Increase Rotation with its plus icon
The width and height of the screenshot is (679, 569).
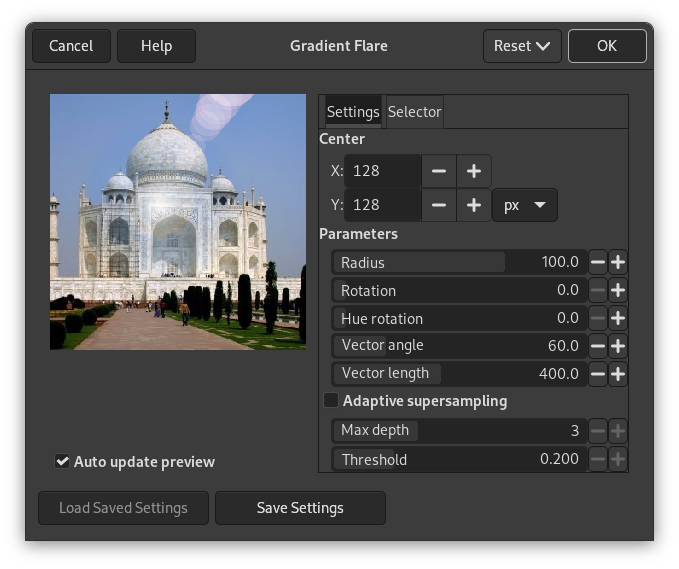click(x=618, y=291)
